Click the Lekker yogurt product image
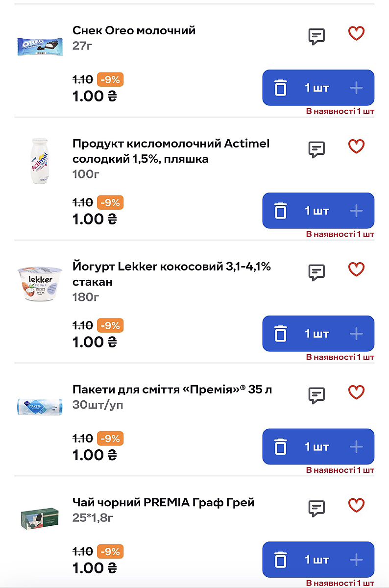This screenshot has width=389, height=588. coord(40,284)
